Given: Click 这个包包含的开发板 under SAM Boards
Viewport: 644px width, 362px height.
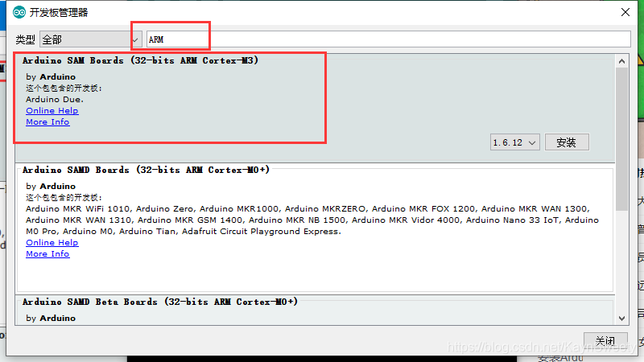Looking at the screenshot, I should click(64, 88).
